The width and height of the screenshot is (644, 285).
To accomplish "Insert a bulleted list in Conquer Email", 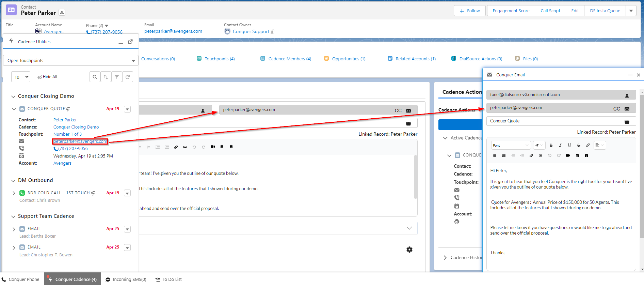I will (495, 155).
